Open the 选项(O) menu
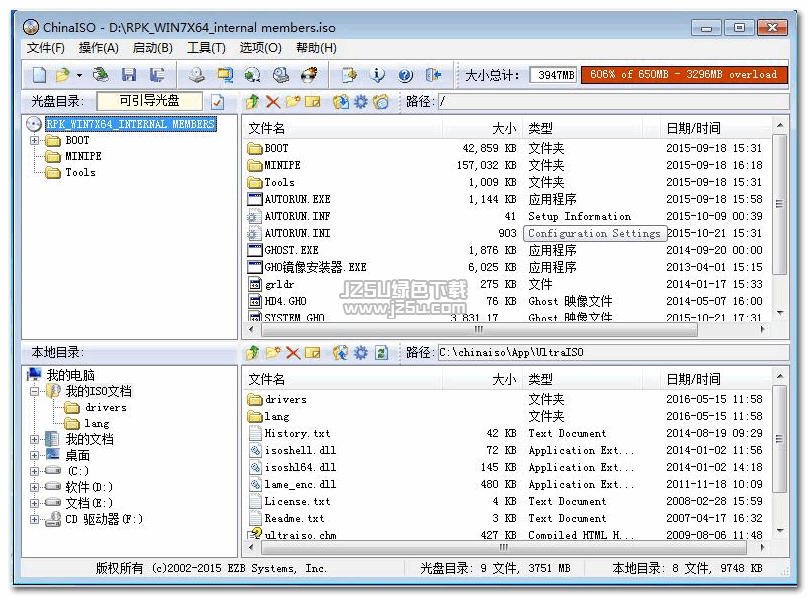The image size is (808, 598). point(260,48)
